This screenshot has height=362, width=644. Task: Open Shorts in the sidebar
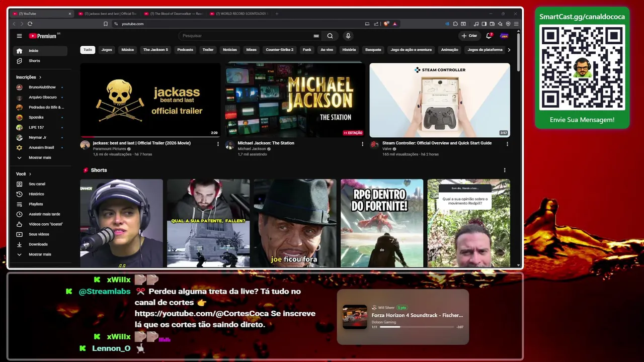click(x=40, y=61)
